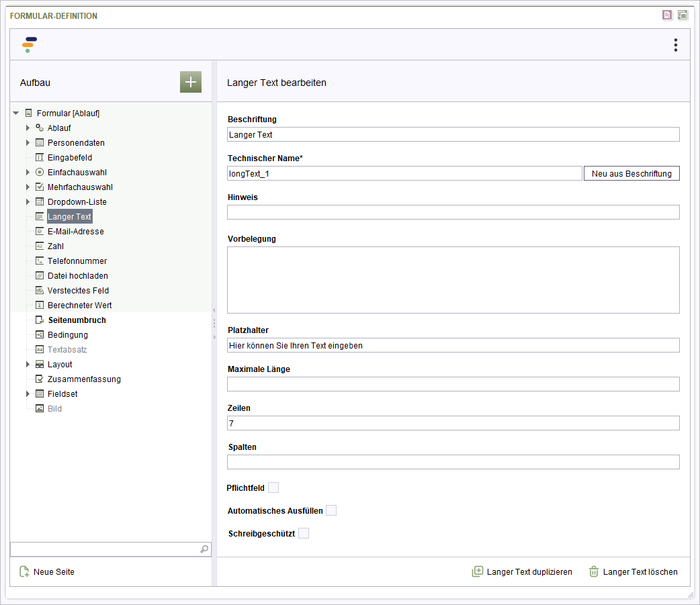Select Formular [Ablauf] in the tree
Viewport: 700px width, 605px height.
[68, 113]
